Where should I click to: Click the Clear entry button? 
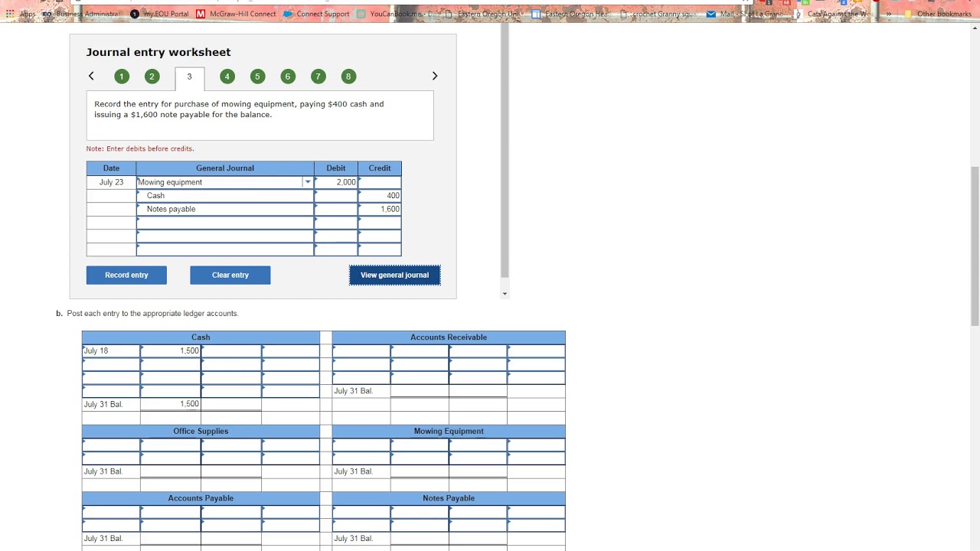(230, 275)
